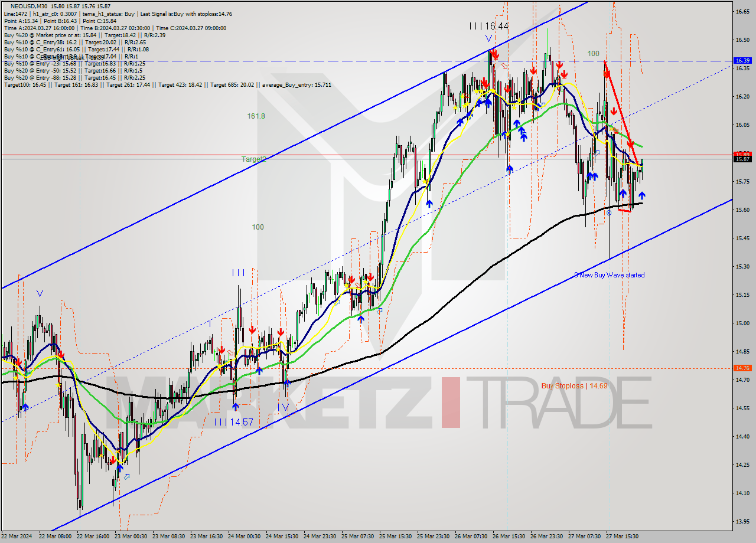Click the 'Buy %20 @ Entry -50: 15.52' line

pyautogui.click(x=73, y=70)
